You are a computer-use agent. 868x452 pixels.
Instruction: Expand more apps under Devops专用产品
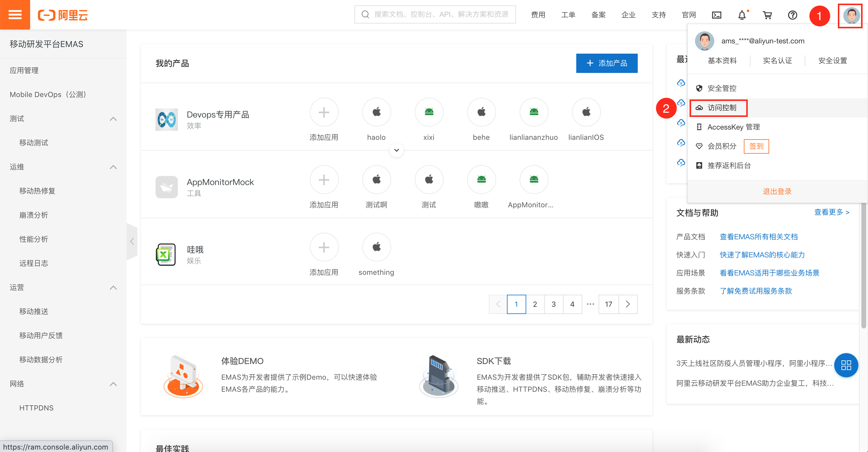pos(397,150)
